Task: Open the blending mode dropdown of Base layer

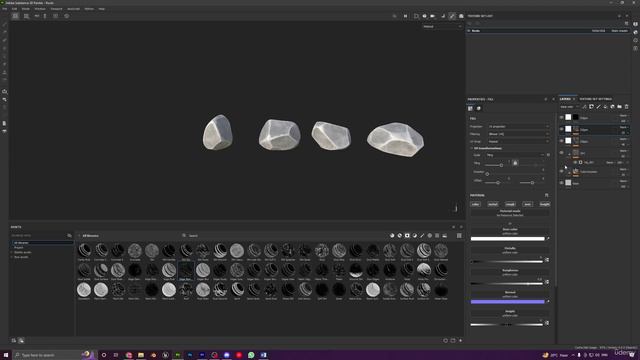Action: [x=624, y=181]
